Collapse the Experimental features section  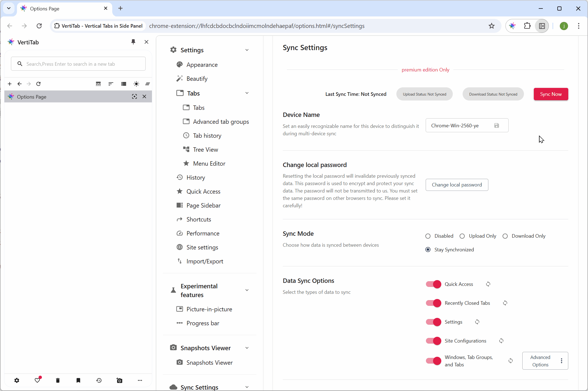pyautogui.click(x=247, y=290)
